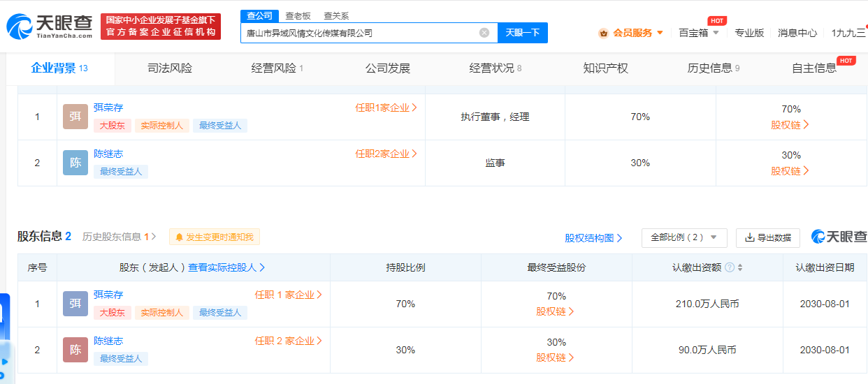Click 陈继志's avatar in shareholder table
868x384 pixels.
[75, 350]
